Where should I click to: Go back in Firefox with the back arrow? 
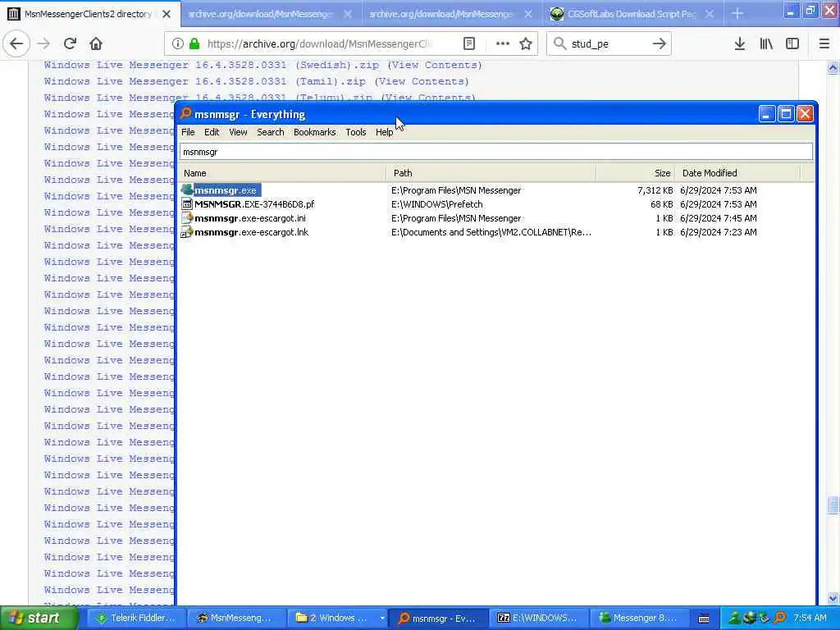click(x=16, y=44)
